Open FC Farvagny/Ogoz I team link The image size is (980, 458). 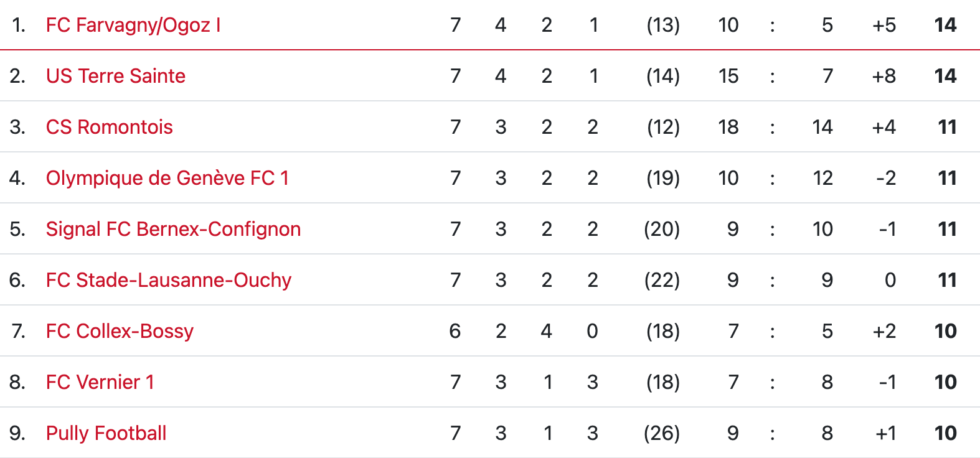pos(133,25)
